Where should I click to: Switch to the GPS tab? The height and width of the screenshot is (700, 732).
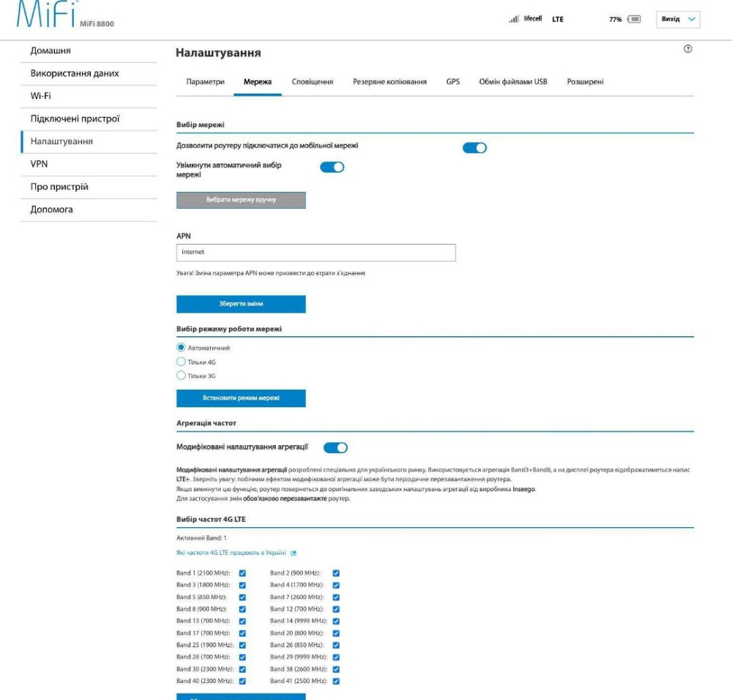(x=453, y=82)
